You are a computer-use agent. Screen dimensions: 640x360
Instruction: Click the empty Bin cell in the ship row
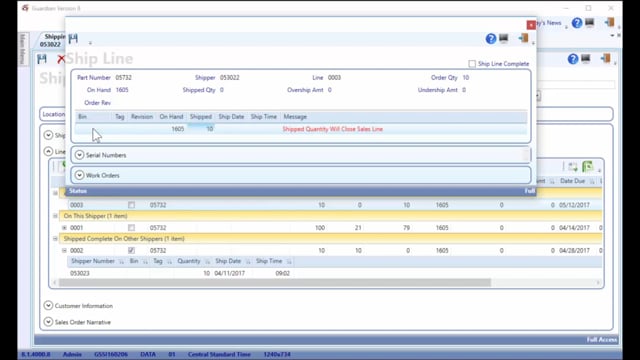(93, 129)
